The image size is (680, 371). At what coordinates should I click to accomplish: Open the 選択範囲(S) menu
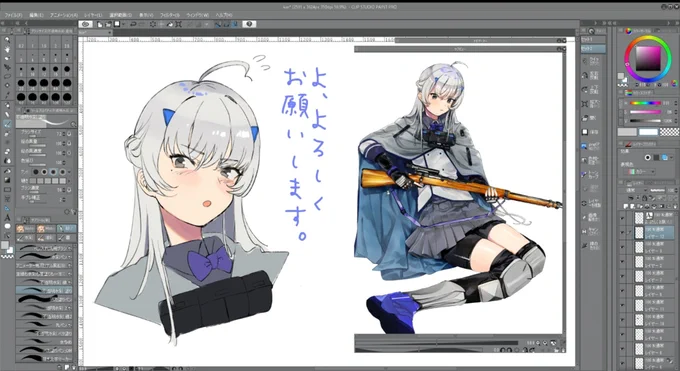click(120, 15)
